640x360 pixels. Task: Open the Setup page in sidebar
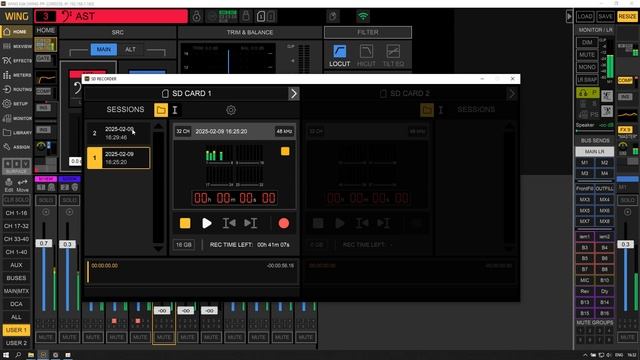point(16,104)
